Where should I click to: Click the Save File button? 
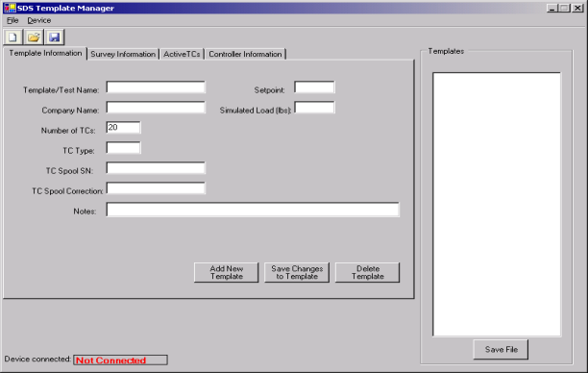[501, 349]
